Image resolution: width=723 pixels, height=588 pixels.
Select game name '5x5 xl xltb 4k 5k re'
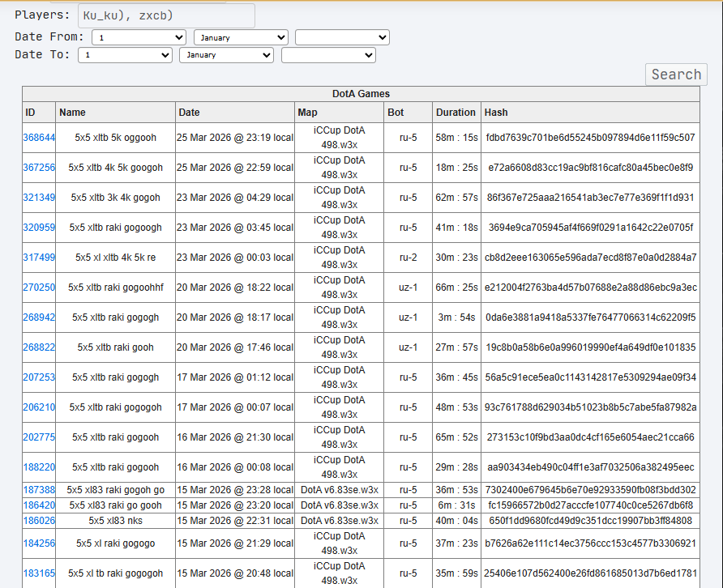115,257
